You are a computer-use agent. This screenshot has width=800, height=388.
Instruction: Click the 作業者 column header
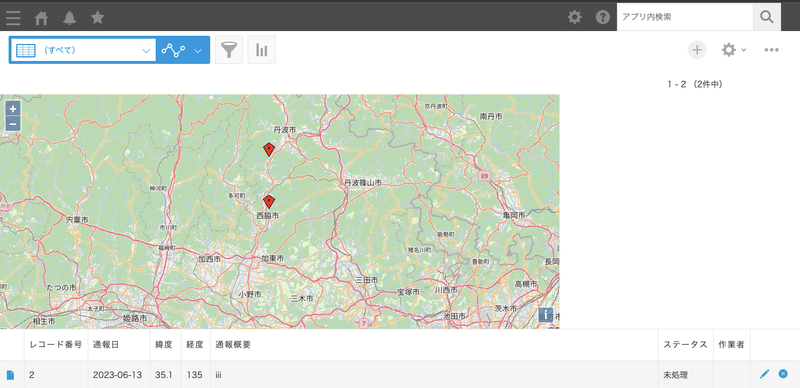click(731, 345)
